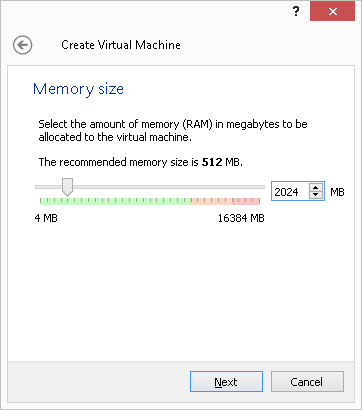Click the slider track right of the handle
Viewport: 362px width, 410px height.
pos(169,187)
